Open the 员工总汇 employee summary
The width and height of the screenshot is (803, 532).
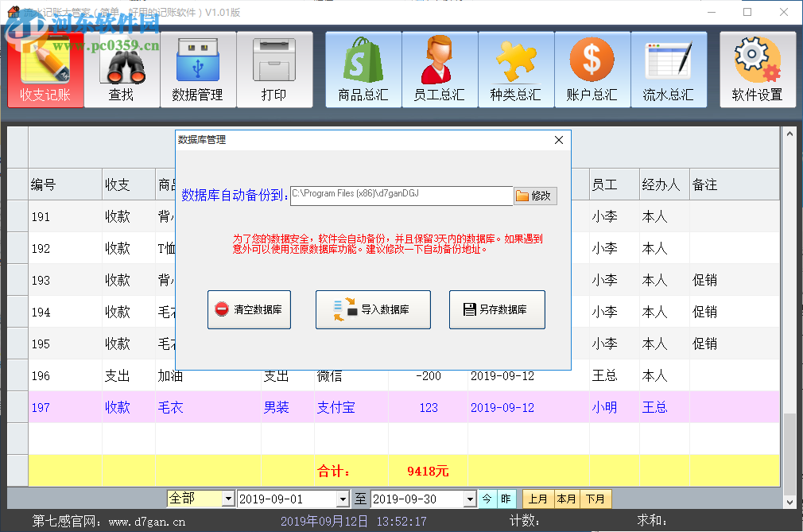(x=439, y=69)
